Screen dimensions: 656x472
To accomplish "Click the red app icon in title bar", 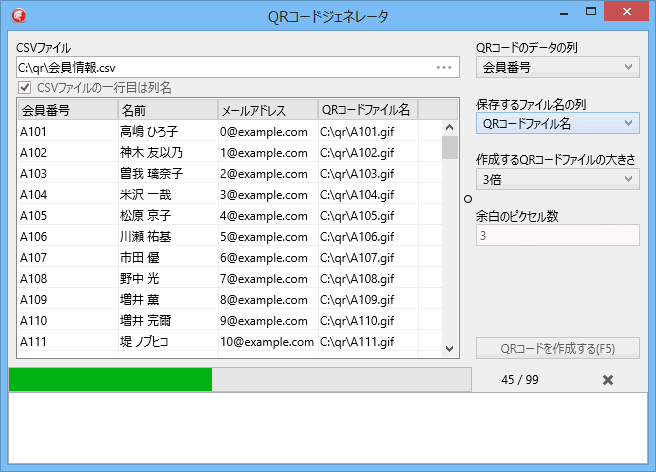I will point(19,15).
